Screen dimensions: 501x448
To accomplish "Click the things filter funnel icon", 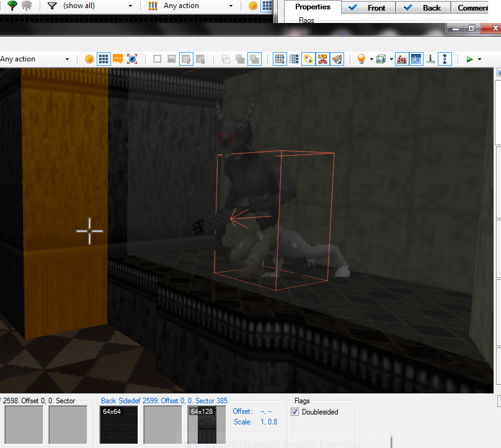I will (52, 6).
